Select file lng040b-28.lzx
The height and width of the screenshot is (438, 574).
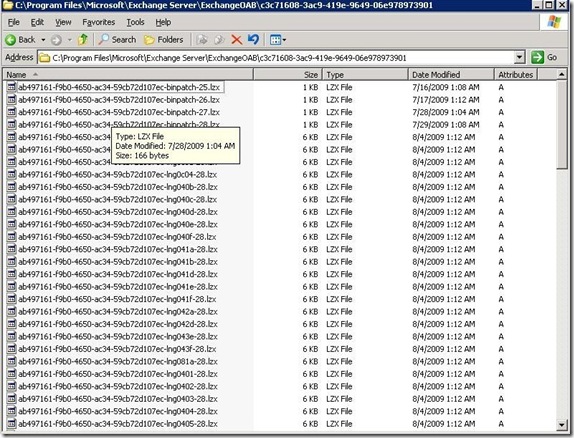click(118, 187)
